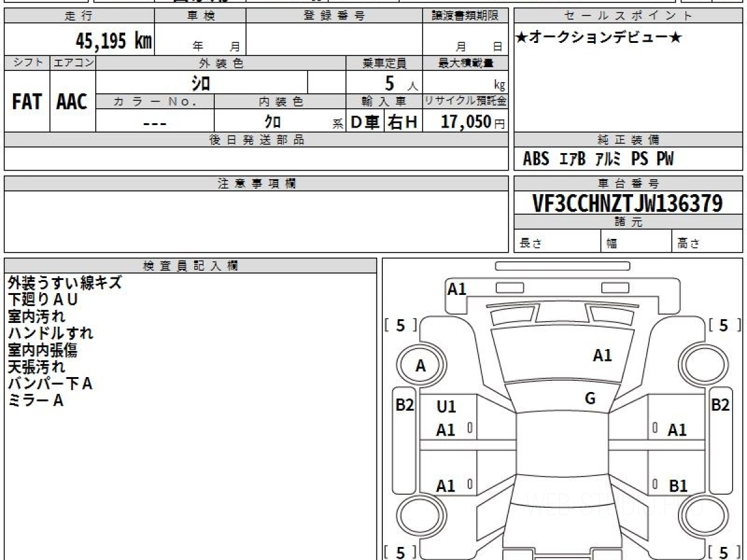Click the PW equipment entry
The image size is (747, 560).
pos(665,159)
